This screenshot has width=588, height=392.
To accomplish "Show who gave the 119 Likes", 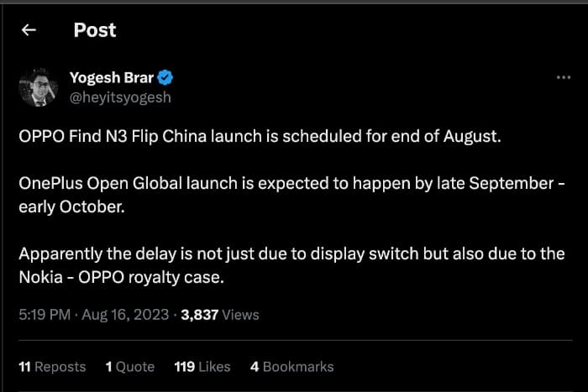I will coord(202,367).
